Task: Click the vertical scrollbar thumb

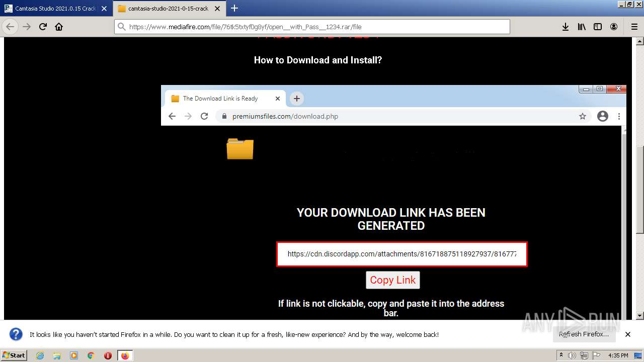Action: pyautogui.click(x=640, y=190)
